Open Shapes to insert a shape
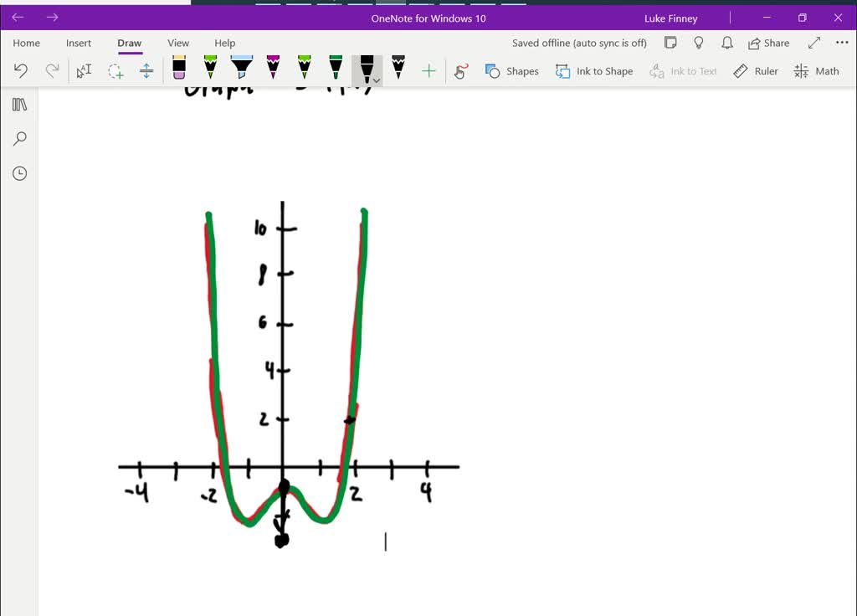Image resolution: width=857 pixels, height=616 pixels. click(512, 71)
